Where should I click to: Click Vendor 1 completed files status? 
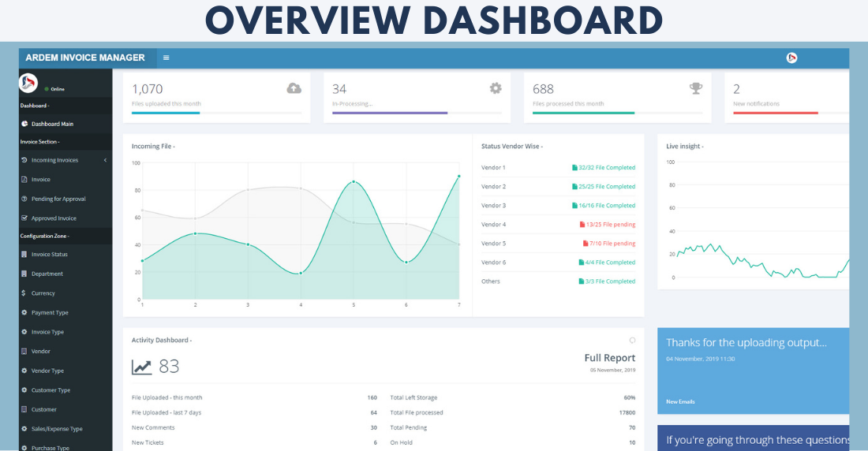[x=606, y=168]
